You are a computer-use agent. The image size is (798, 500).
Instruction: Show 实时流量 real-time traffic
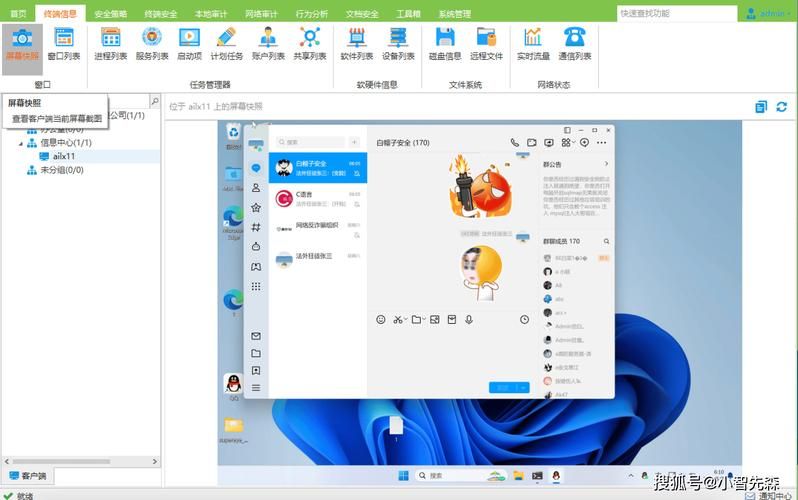533,43
